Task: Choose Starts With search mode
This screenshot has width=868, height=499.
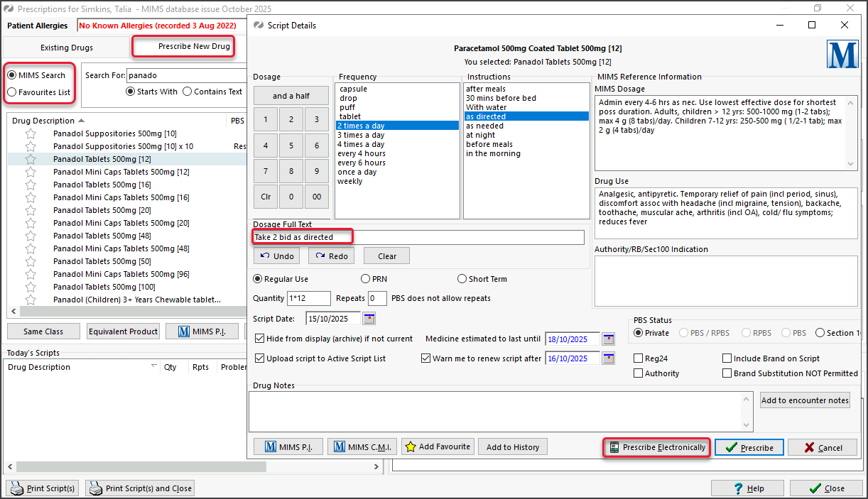Action: coord(151,92)
